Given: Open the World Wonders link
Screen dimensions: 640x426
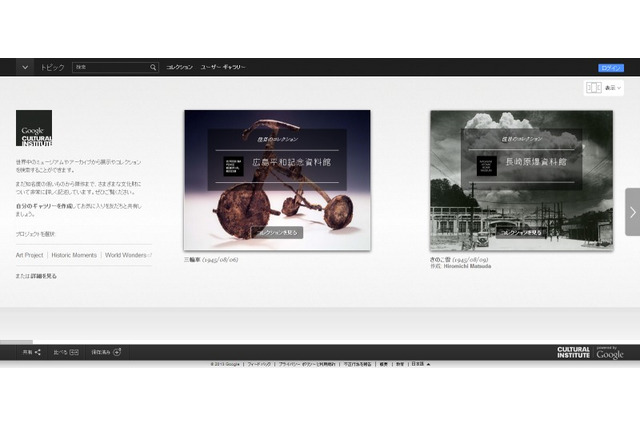Looking at the screenshot, I should pyautogui.click(x=128, y=256).
